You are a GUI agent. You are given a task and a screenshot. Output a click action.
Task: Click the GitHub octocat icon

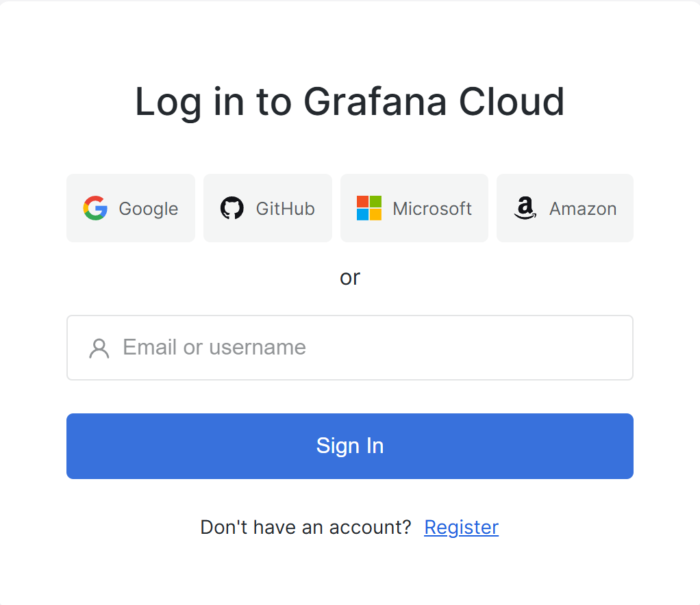(233, 208)
